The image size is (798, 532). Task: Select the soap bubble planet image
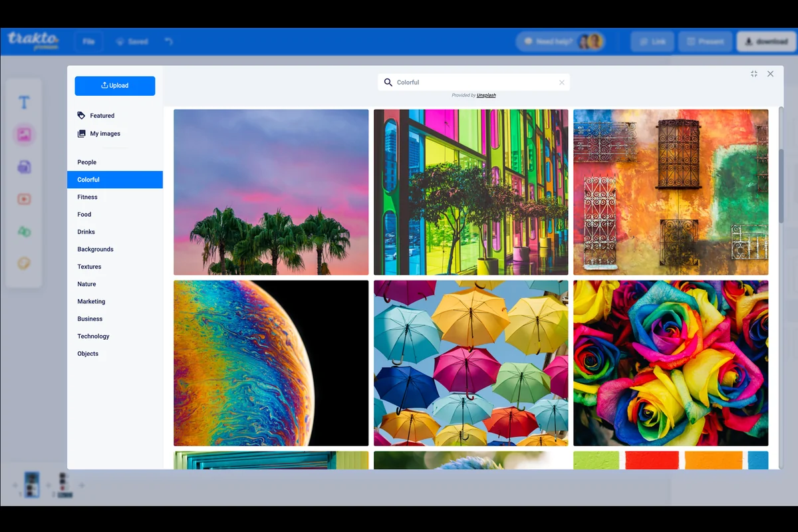[271, 363]
